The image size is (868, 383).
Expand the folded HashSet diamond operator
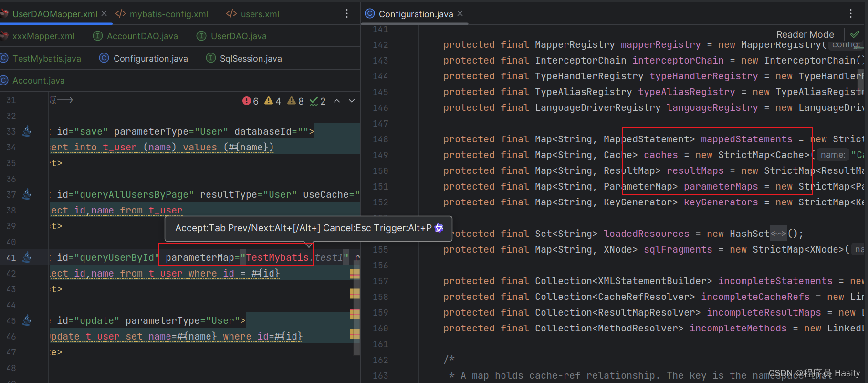click(x=778, y=234)
